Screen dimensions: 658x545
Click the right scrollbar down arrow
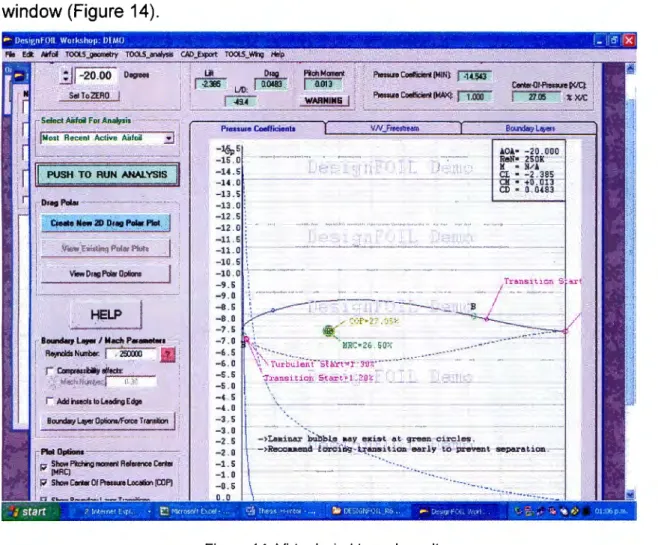coord(630,495)
